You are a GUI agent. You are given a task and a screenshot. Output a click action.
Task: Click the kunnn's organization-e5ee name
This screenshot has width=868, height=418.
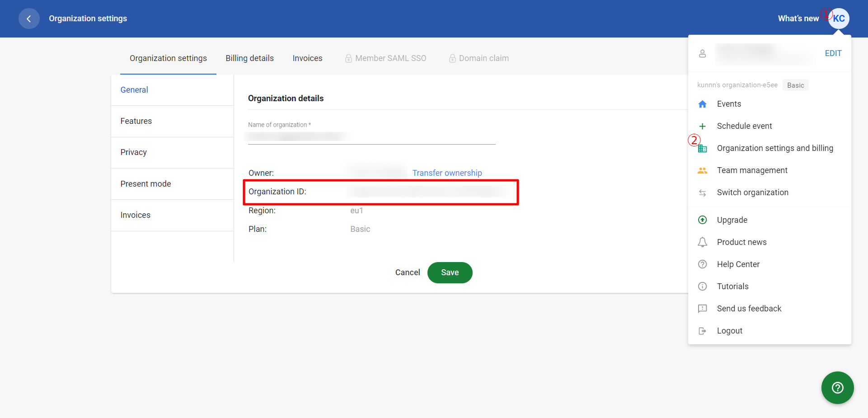point(737,85)
